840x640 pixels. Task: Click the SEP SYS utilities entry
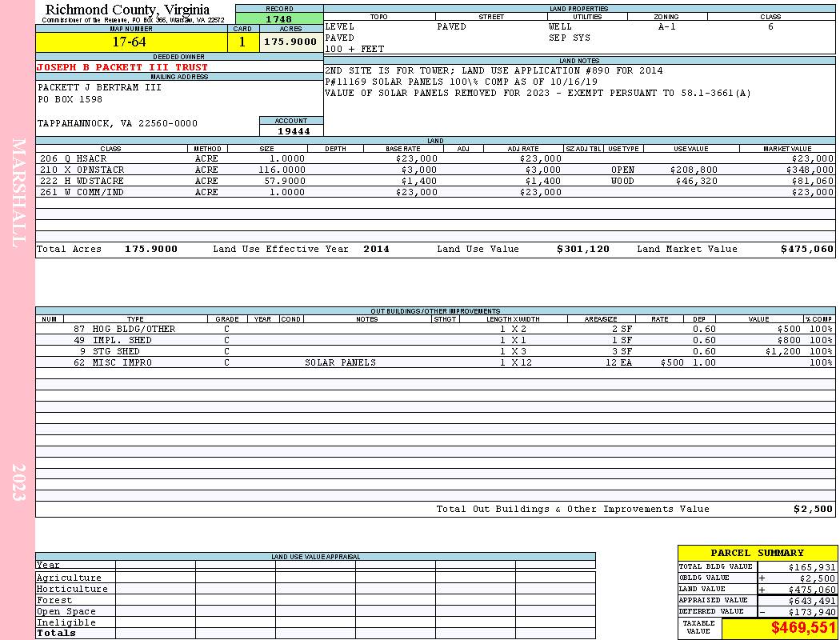(569, 38)
